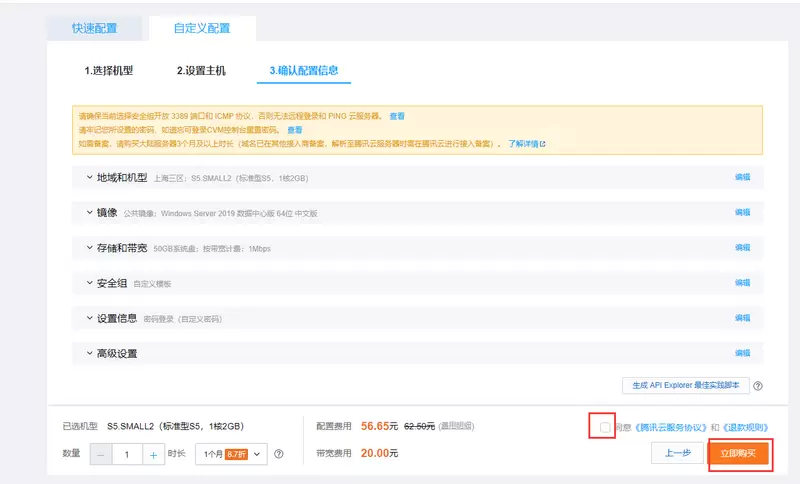Open 费用明细 link beside configuration fee
800x484 pixels.
coord(457,426)
